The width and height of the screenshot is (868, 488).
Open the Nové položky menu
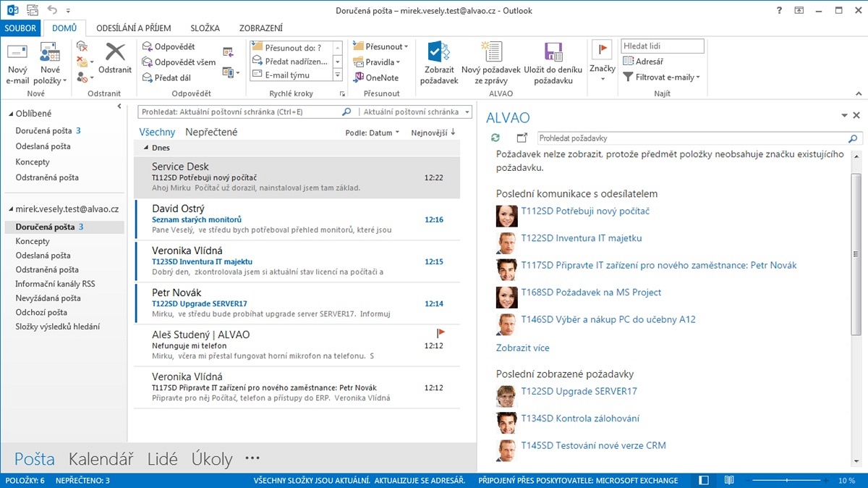[50, 64]
